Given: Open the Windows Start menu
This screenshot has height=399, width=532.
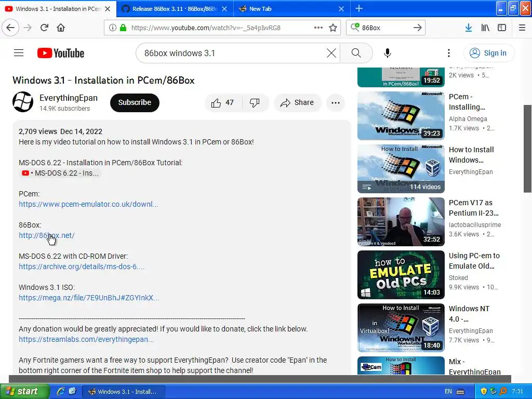Looking at the screenshot, I should coord(24,391).
